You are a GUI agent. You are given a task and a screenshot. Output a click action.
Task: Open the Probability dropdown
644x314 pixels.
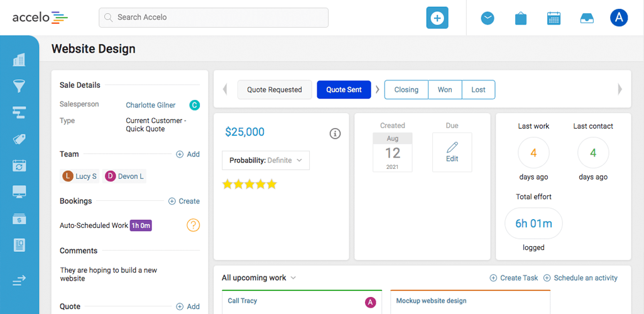266,160
